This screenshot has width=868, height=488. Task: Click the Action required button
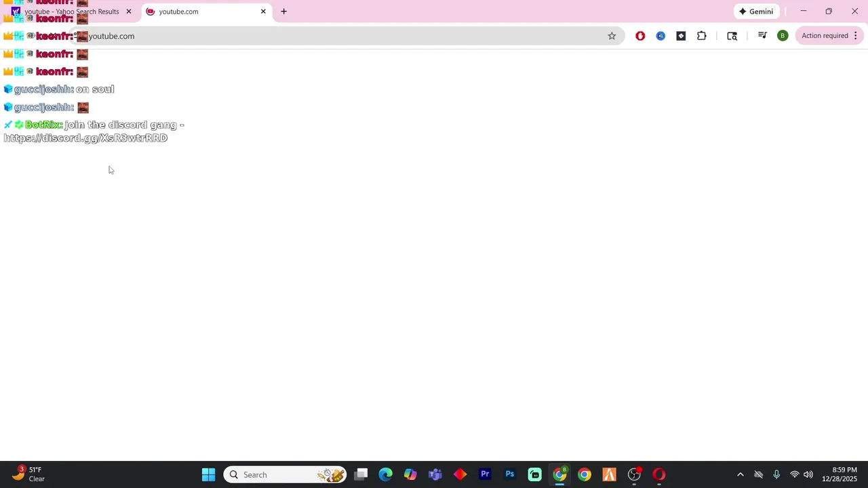click(825, 36)
